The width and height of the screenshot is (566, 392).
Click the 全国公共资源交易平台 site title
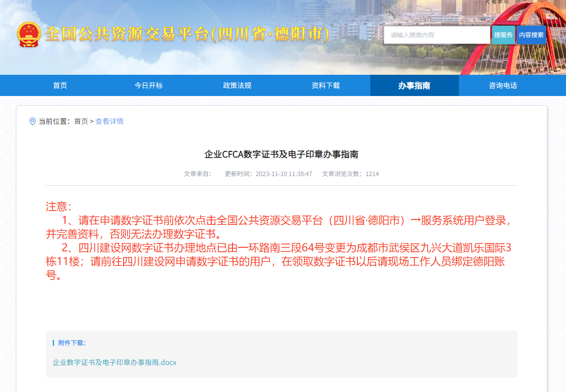coord(187,35)
